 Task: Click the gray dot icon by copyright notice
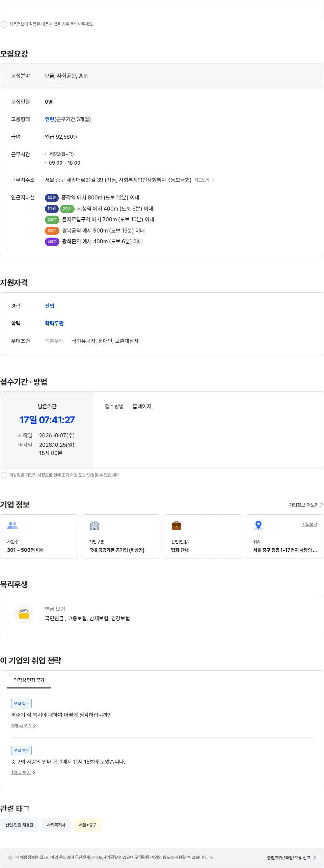coord(10,858)
